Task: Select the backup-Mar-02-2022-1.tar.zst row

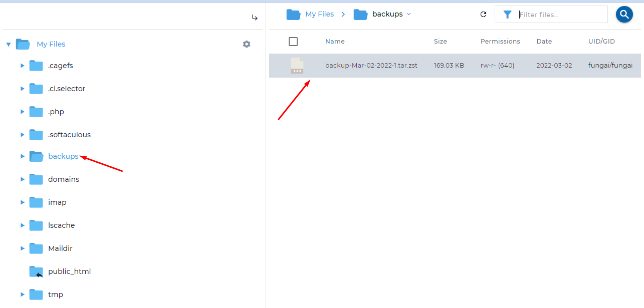Action: point(371,65)
